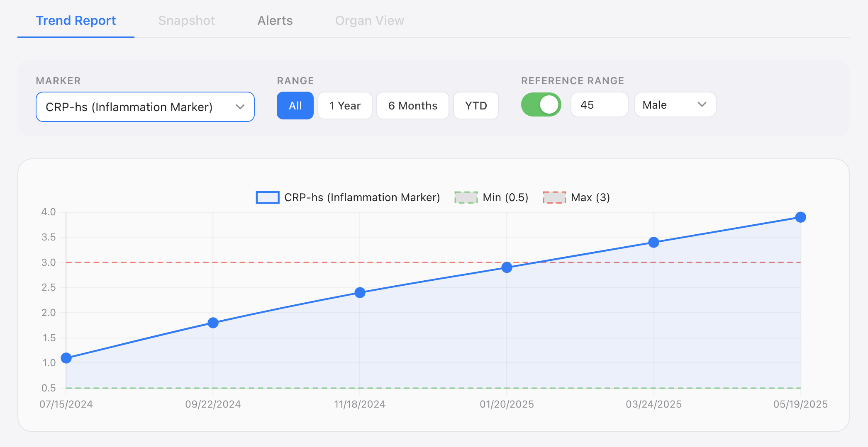
Task: Toggle the Max (3) legend swatch
Action: click(554, 197)
